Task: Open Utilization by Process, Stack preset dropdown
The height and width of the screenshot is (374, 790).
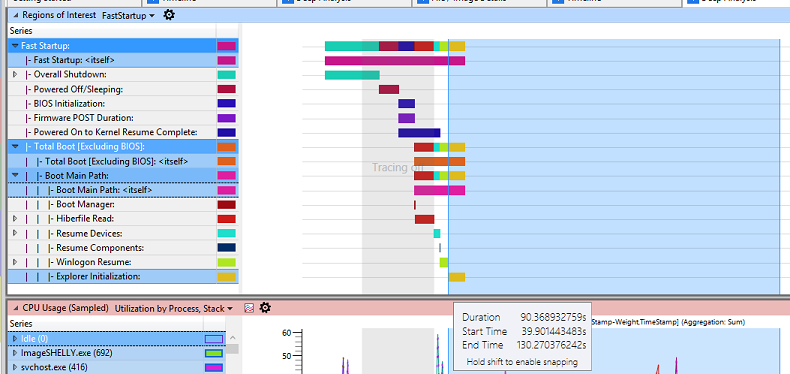Action: coord(174,308)
